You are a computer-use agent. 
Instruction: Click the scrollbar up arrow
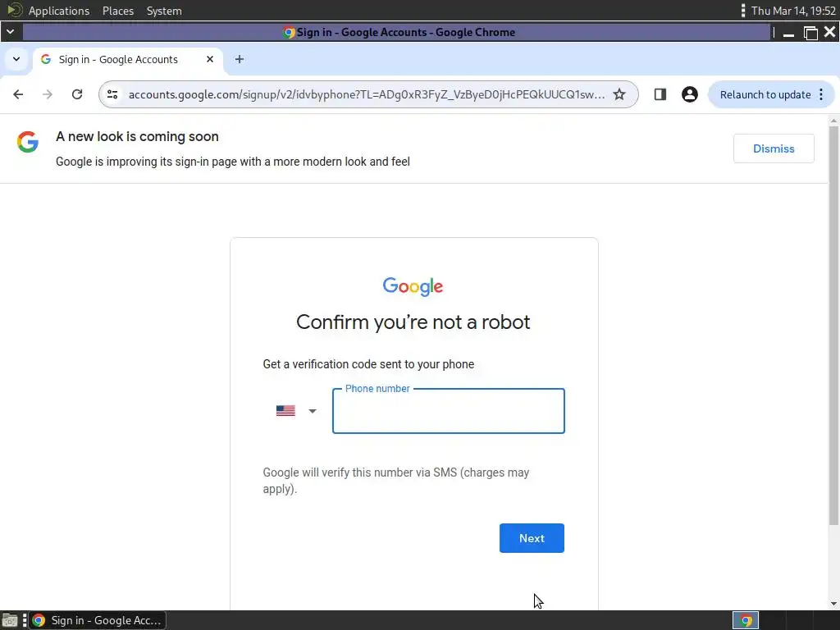pyautogui.click(x=833, y=121)
